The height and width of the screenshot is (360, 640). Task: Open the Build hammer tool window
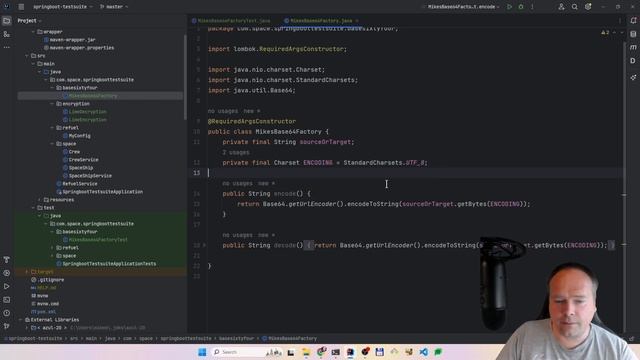click(x=7, y=260)
